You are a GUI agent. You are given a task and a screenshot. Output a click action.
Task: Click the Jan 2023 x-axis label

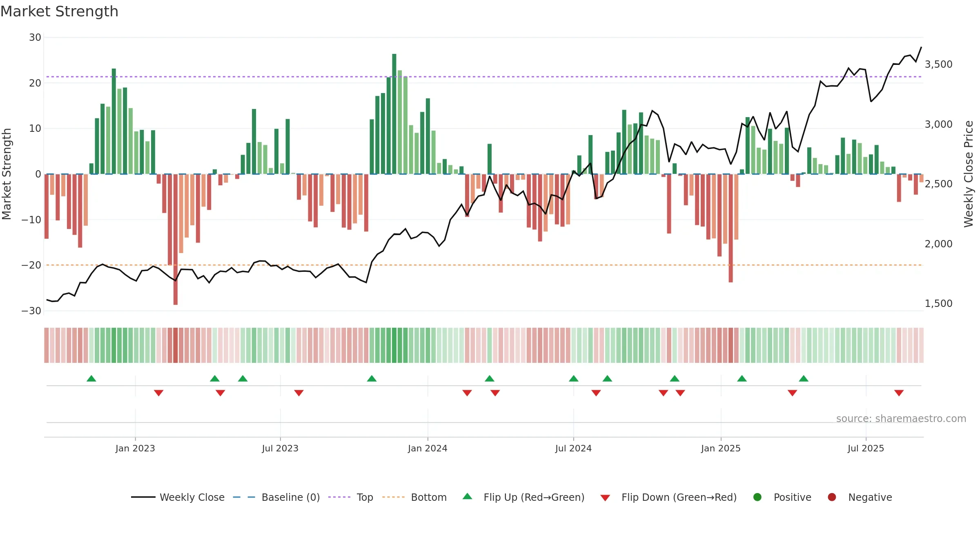click(x=135, y=448)
